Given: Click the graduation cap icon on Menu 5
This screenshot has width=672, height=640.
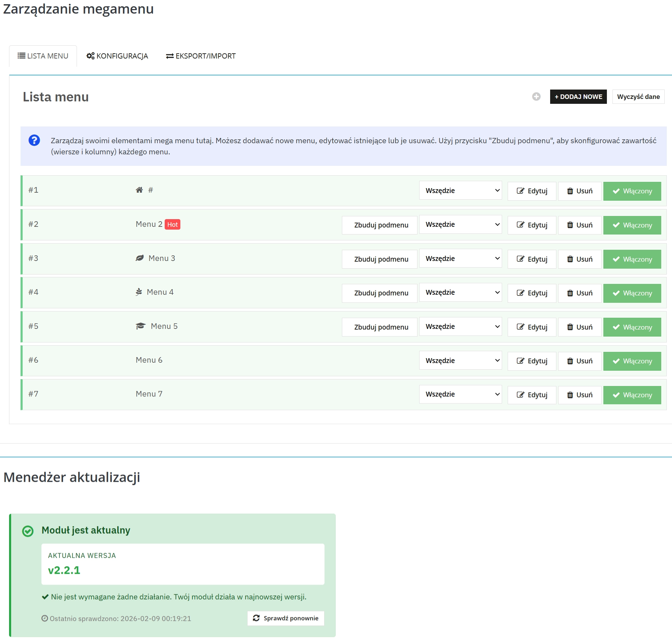Looking at the screenshot, I should tap(140, 326).
